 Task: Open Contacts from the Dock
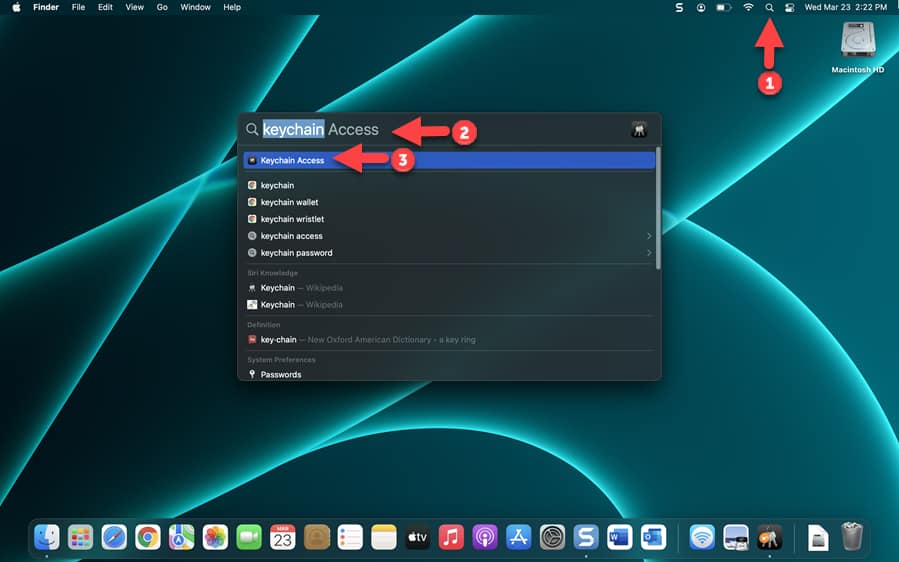point(316,537)
